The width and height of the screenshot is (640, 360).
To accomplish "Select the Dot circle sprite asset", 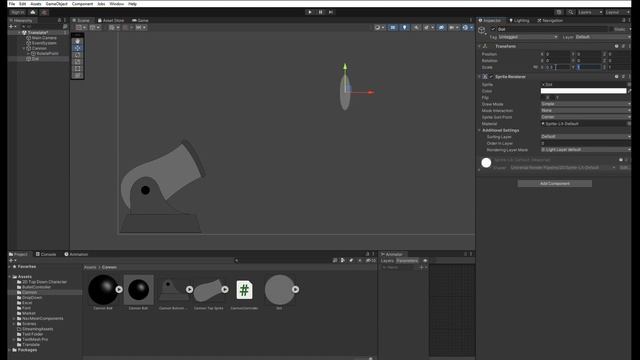I will click(x=280, y=289).
